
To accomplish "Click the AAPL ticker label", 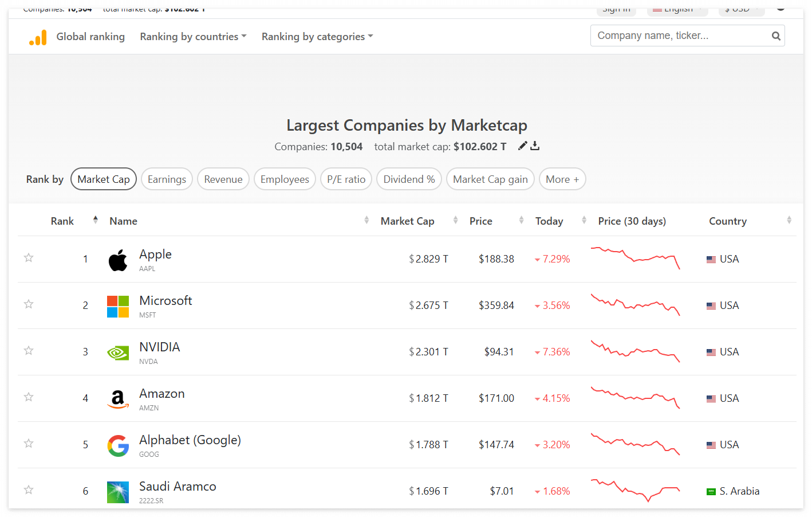I will (x=147, y=269).
